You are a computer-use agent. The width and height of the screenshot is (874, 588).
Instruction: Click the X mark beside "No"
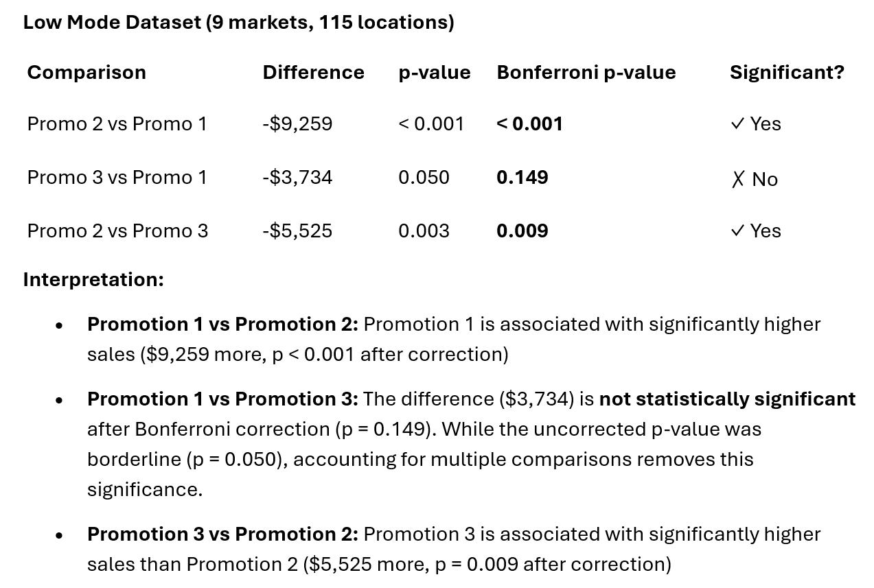coord(738,180)
